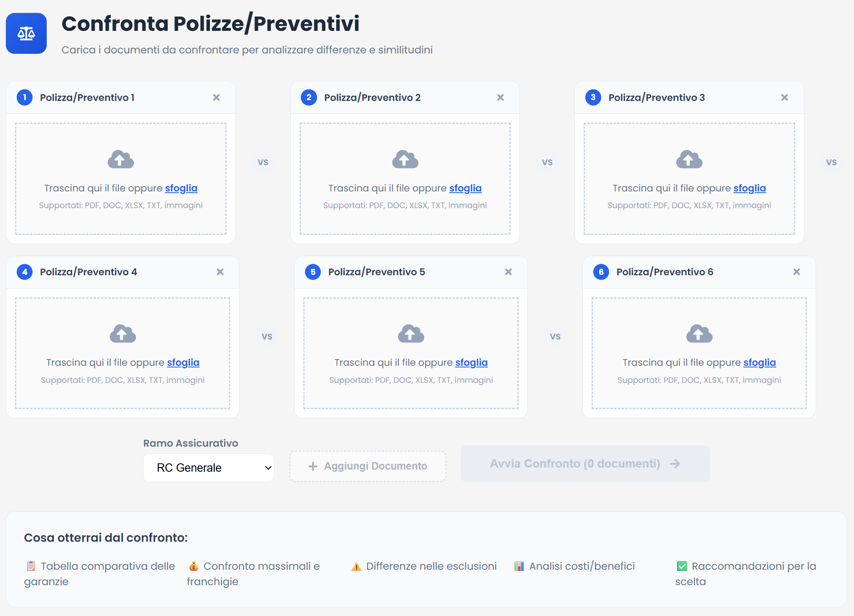Click the blue scales logo icon
The width and height of the screenshot is (854, 616).
coord(26,33)
